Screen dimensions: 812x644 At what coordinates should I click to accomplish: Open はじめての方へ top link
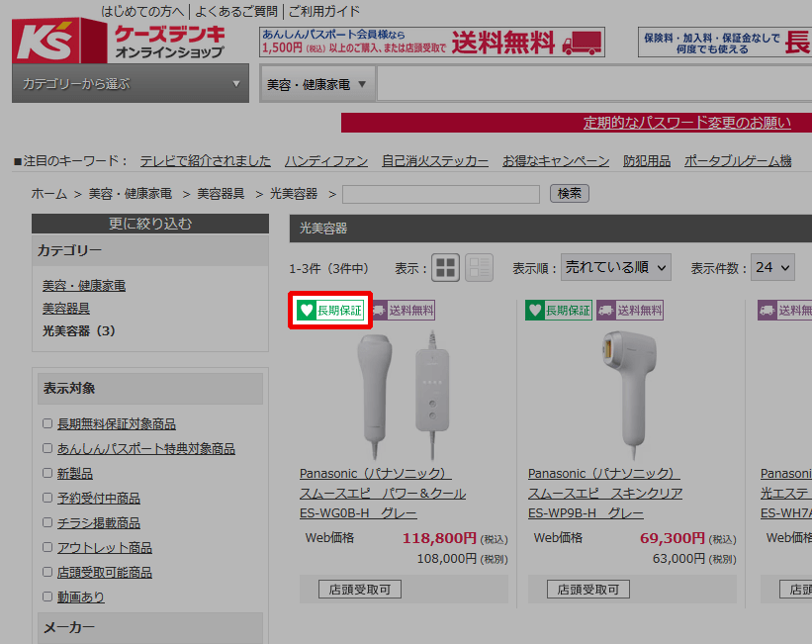click(142, 11)
